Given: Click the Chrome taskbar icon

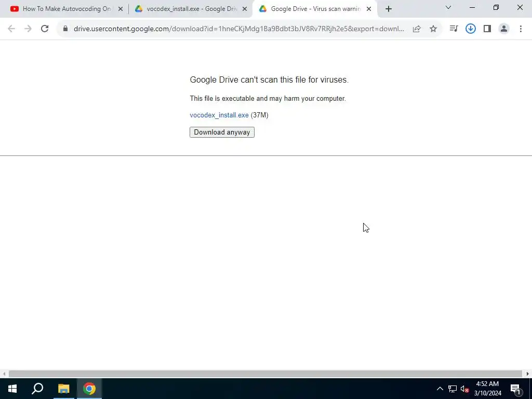Looking at the screenshot, I should click(89, 389).
